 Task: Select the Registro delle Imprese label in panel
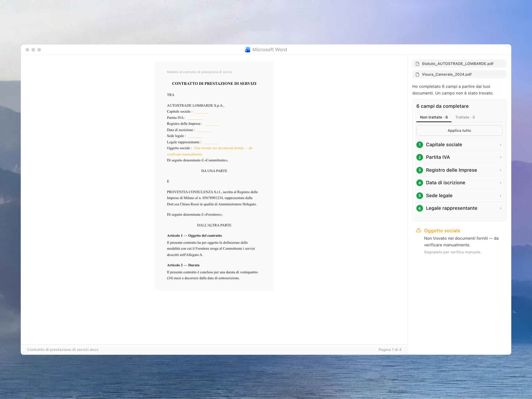tap(451, 170)
